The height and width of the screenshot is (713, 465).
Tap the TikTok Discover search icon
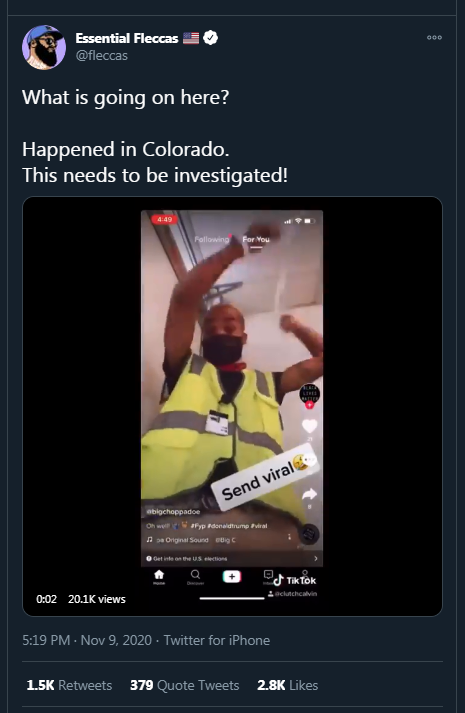pyautogui.click(x=195, y=576)
